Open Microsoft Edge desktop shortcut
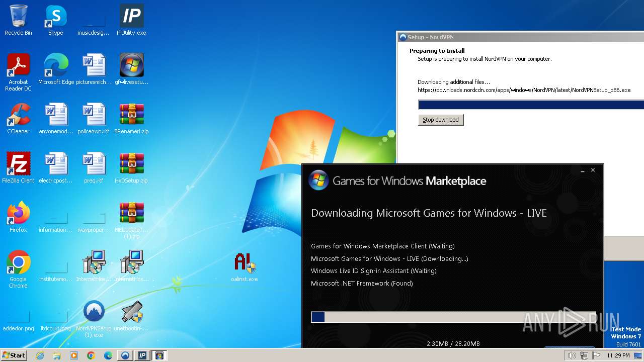Image resolution: width=644 pixels, height=362 pixels. 56,69
